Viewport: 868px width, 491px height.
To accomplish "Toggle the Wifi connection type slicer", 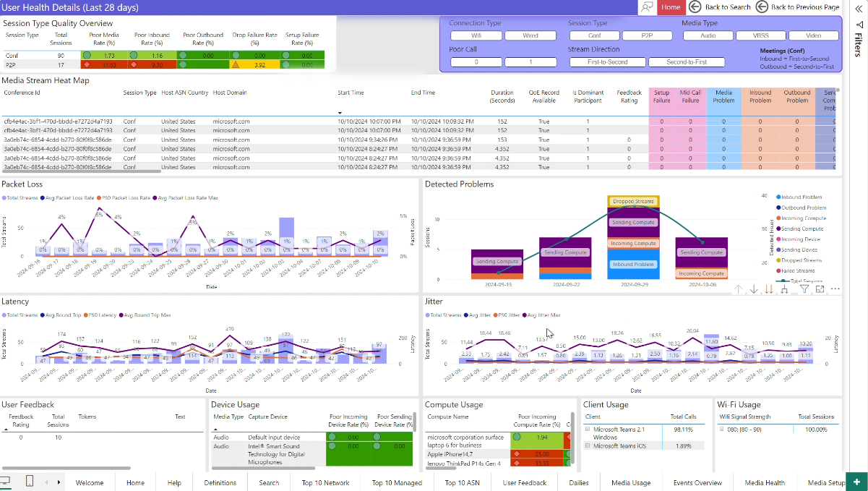I will click(x=476, y=35).
